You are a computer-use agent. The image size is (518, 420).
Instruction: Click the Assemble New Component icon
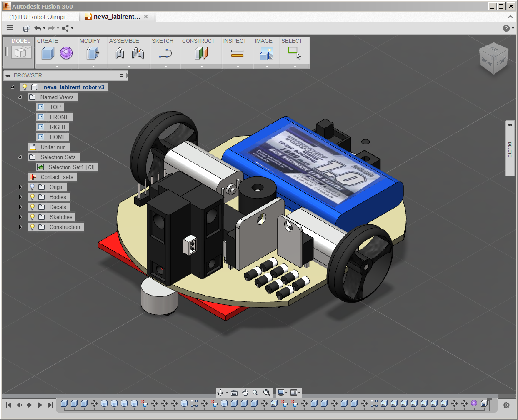pyautogui.click(x=120, y=53)
